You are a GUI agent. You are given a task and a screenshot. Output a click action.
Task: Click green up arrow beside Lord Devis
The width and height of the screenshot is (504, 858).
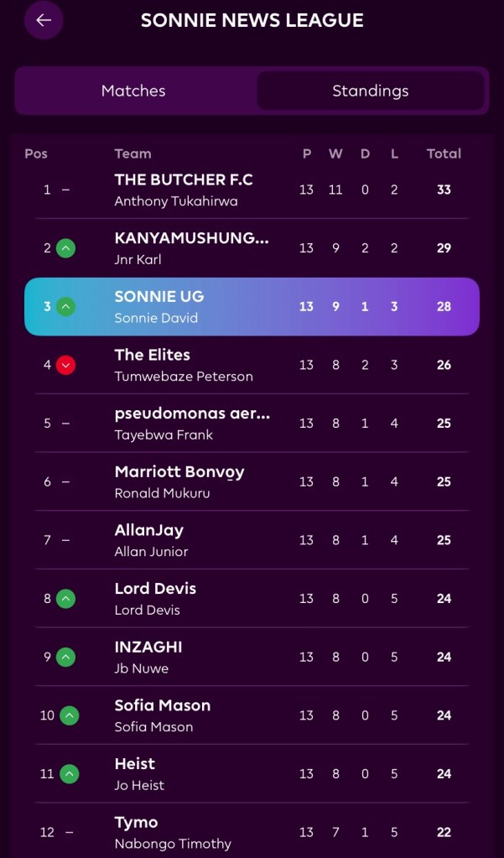tap(66, 599)
